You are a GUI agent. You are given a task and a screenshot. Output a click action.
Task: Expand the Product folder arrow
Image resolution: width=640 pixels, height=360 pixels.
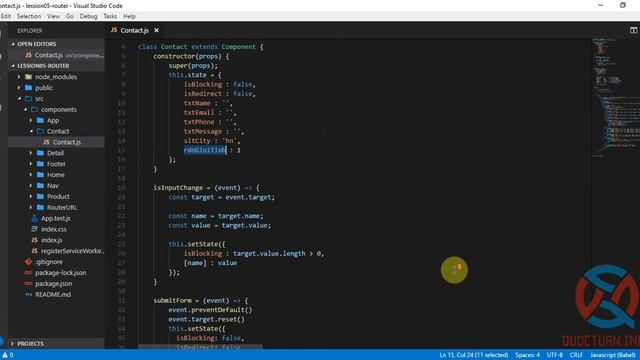(31, 196)
